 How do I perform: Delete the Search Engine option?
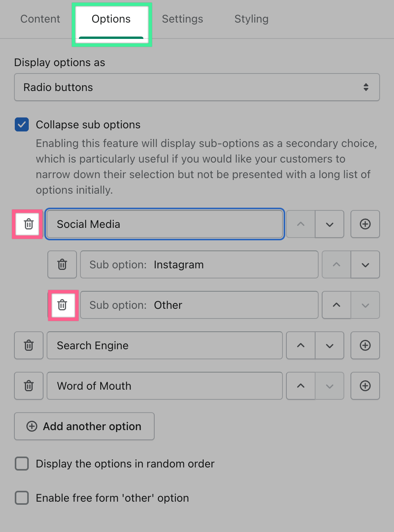pyautogui.click(x=28, y=345)
